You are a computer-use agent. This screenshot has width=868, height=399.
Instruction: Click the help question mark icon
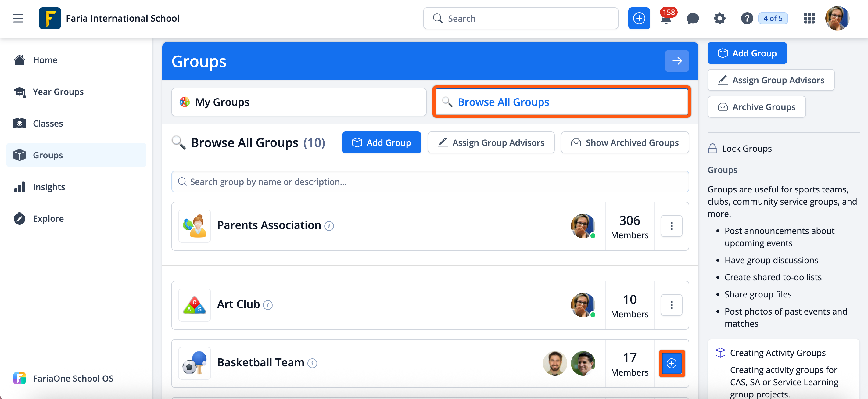747,18
